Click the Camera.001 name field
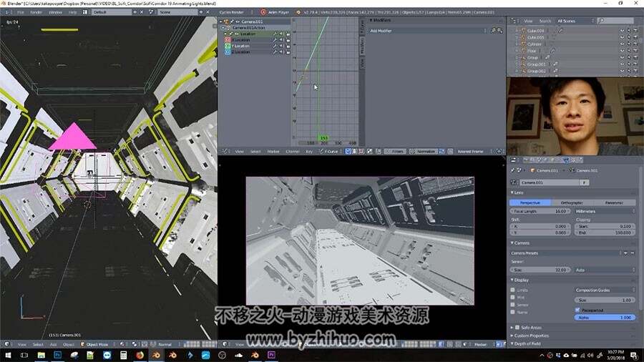Screen dimensions: 644x362 [550, 182]
